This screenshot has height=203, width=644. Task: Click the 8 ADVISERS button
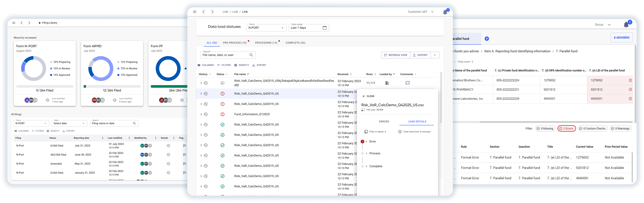(x=621, y=38)
